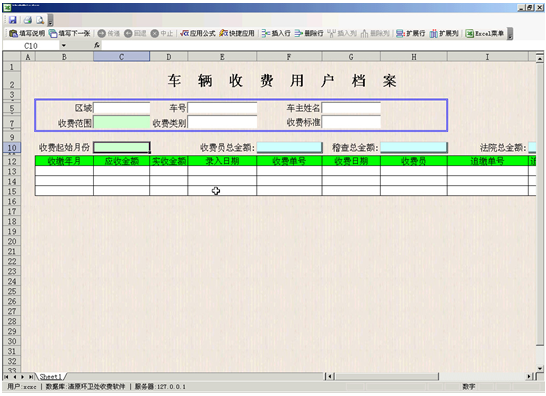Expand the Name Box dropdown arrow
Image resolution: width=546 pixels, height=396 pixels.
point(63,45)
